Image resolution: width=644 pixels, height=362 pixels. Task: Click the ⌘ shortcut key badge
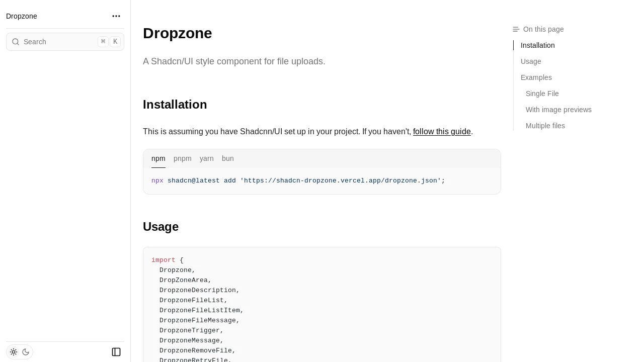pyautogui.click(x=103, y=42)
